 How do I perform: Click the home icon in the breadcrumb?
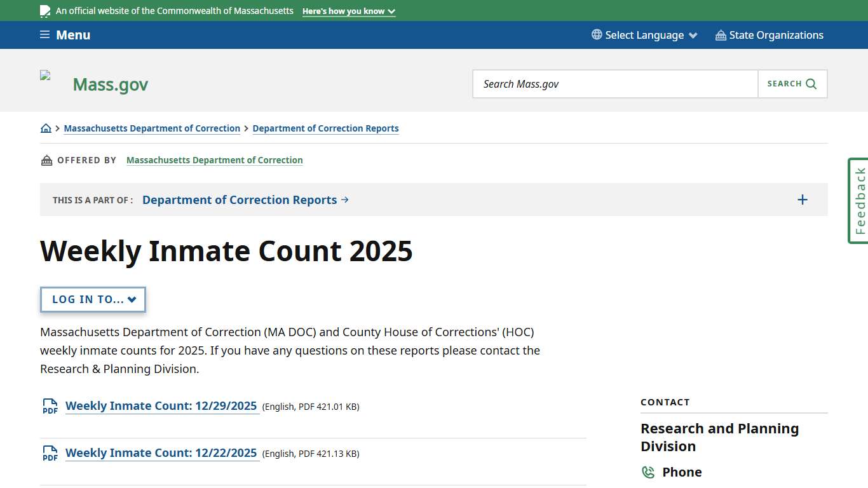46,128
